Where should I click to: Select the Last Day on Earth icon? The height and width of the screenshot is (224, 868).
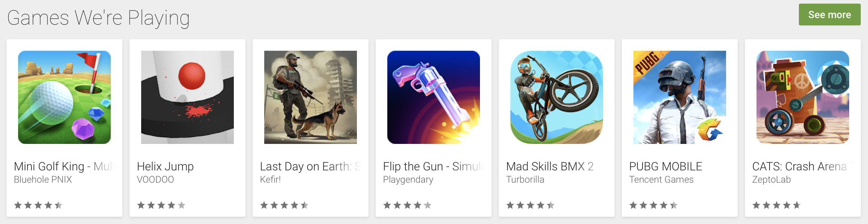coord(311,97)
